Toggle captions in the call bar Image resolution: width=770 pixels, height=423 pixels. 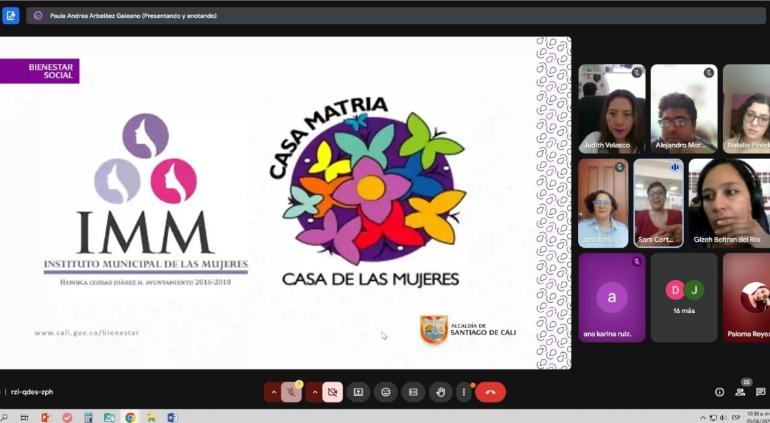point(413,392)
